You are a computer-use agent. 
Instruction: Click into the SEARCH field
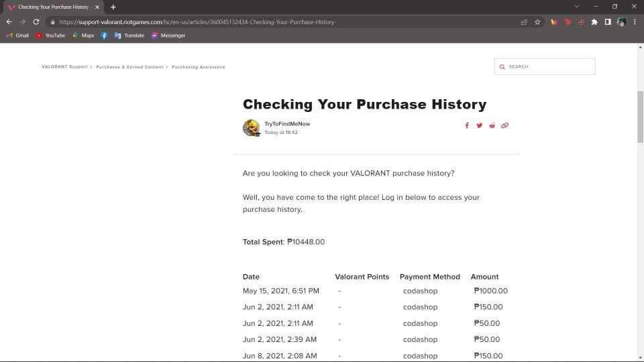545,67
